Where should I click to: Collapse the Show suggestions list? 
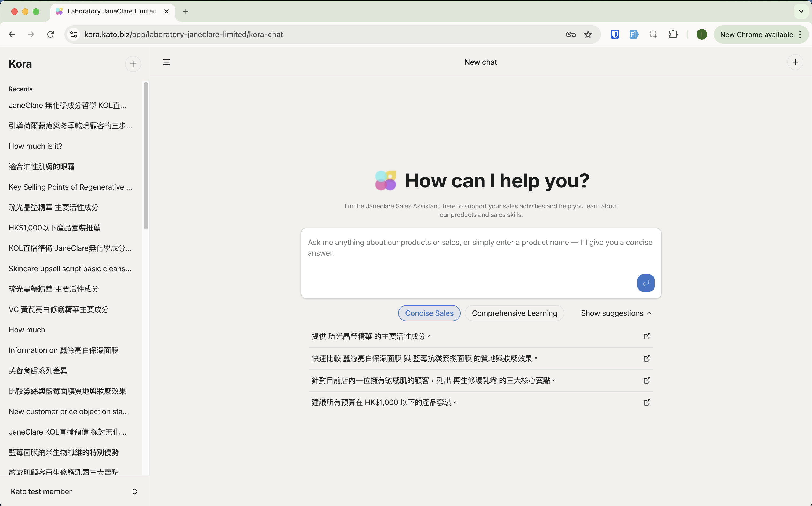[616, 313]
